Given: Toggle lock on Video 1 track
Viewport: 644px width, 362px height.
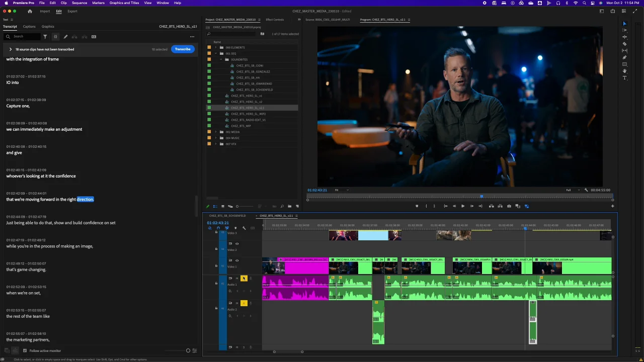Looking at the screenshot, I should click(216, 266).
